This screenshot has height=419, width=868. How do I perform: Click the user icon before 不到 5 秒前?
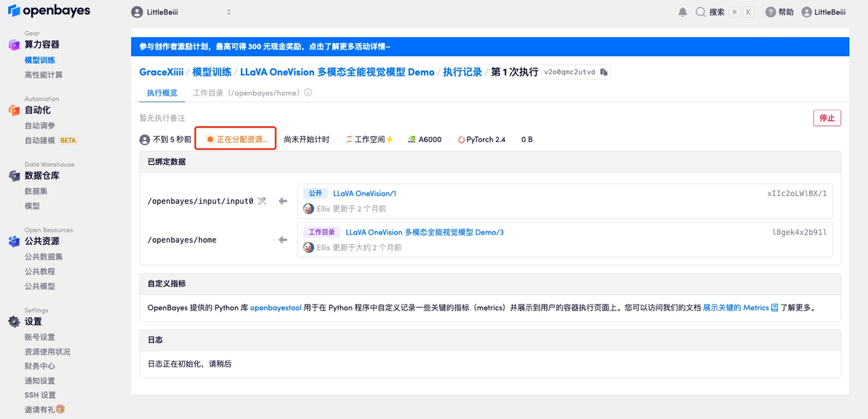[144, 140]
